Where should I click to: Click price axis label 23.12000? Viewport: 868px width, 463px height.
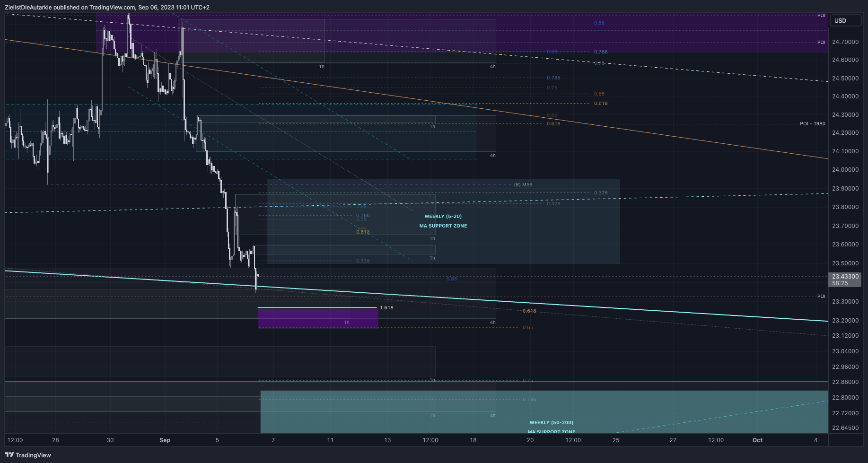point(845,336)
